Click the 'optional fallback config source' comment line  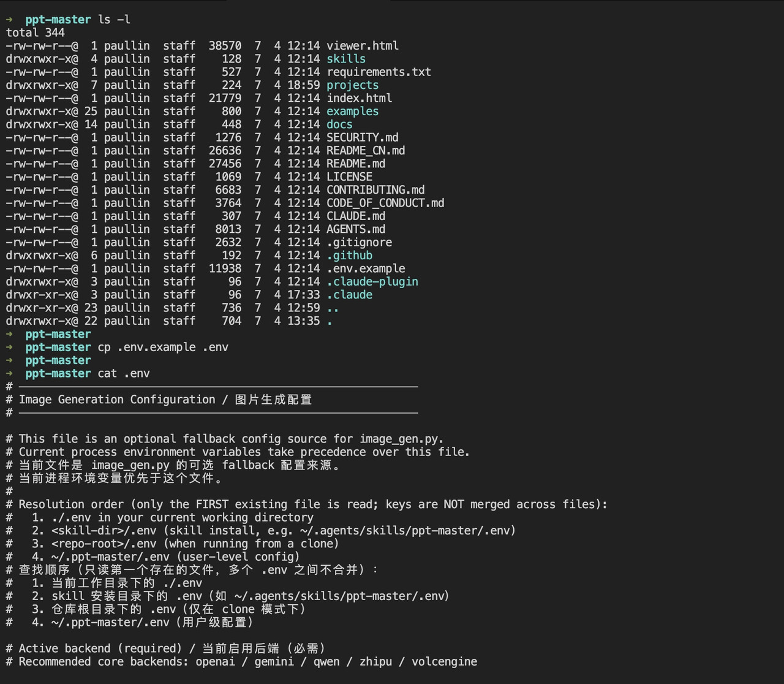click(x=225, y=439)
